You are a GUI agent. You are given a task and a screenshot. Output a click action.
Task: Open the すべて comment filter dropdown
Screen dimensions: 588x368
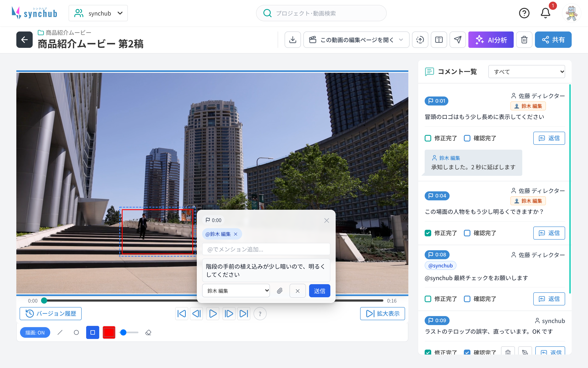point(527,72)
